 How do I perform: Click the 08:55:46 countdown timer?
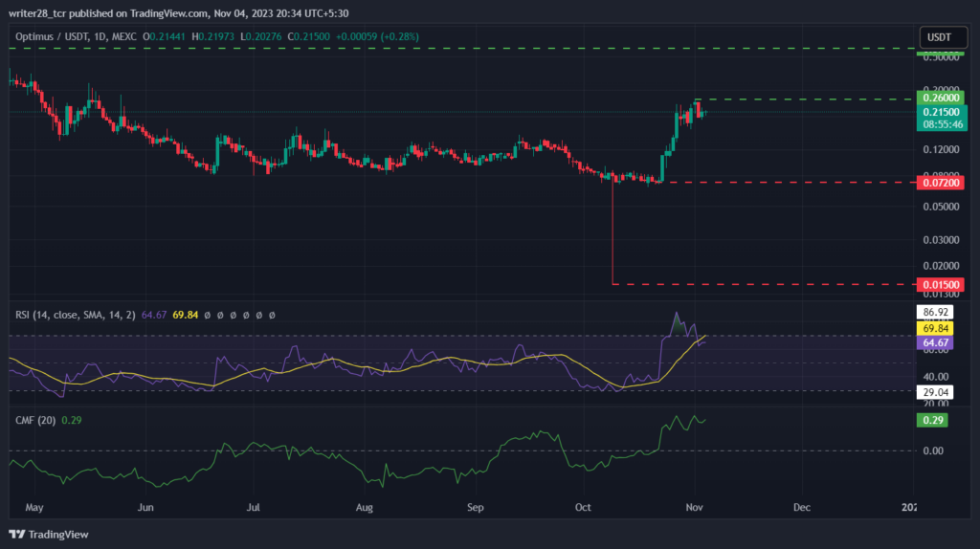tap(942, 124)
